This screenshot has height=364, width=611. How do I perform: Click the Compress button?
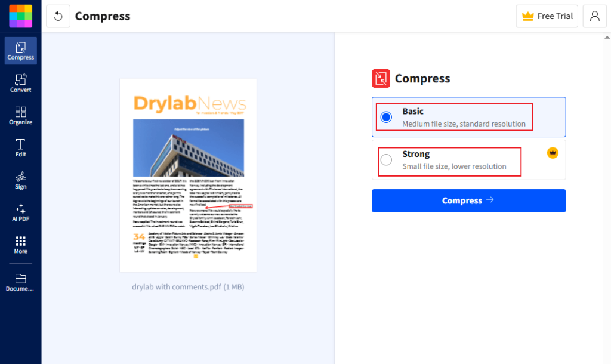[468, 200]
